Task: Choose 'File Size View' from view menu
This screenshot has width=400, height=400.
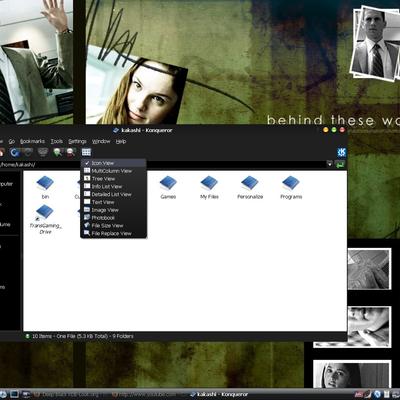Action: [x=113, y=226]
